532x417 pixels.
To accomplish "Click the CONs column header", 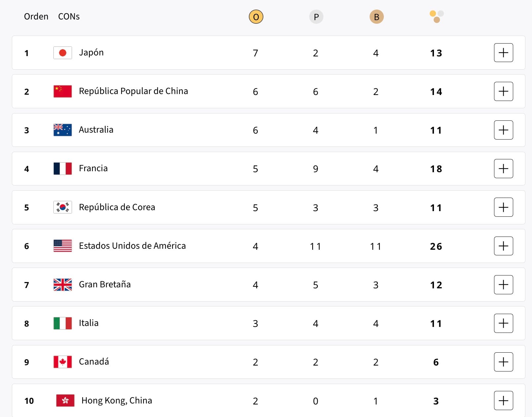I will click(x=69, y=16).
